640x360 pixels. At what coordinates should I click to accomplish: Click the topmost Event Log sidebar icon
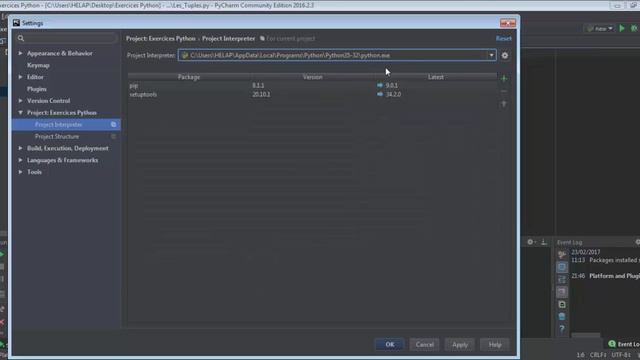tap(562, 255)
